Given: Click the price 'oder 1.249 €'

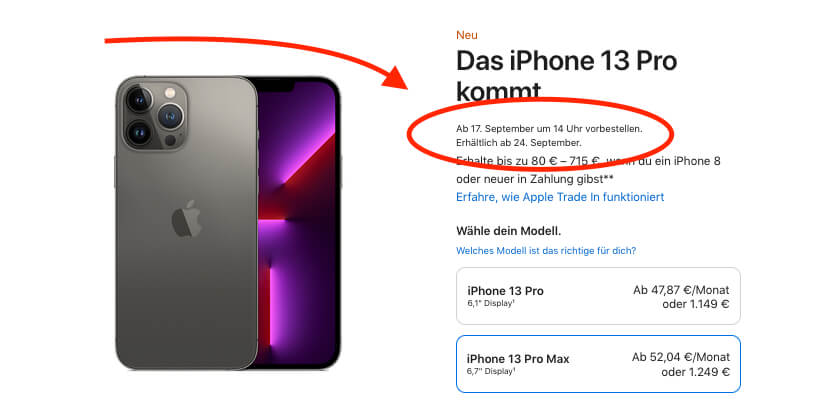Looking at the screenshot, I should click(x=696, y=372).
